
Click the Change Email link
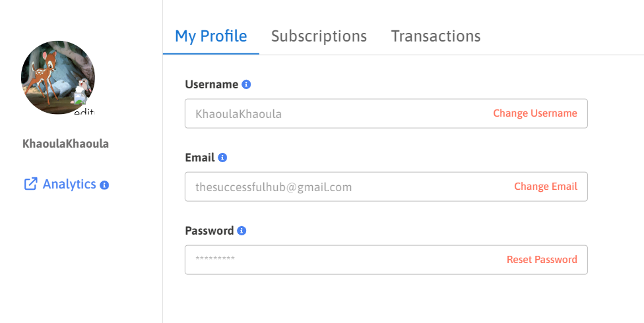545,187
